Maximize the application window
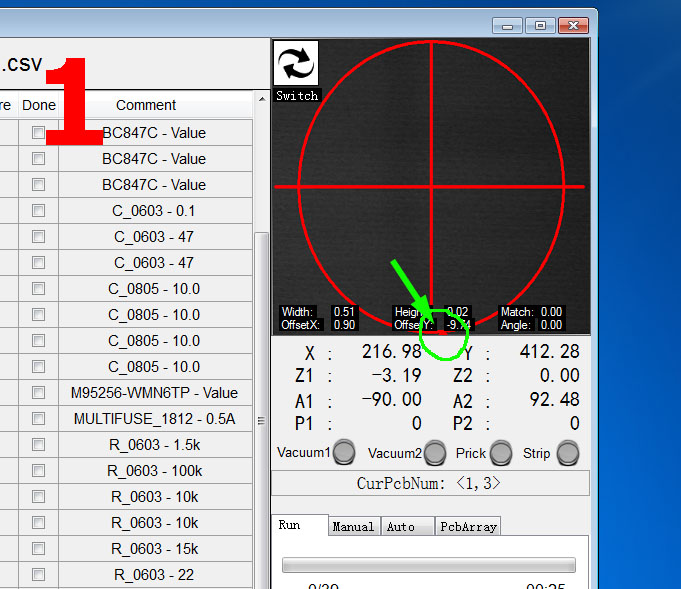Viewport: 681px width, 589px height. click(x=540, y=26)
